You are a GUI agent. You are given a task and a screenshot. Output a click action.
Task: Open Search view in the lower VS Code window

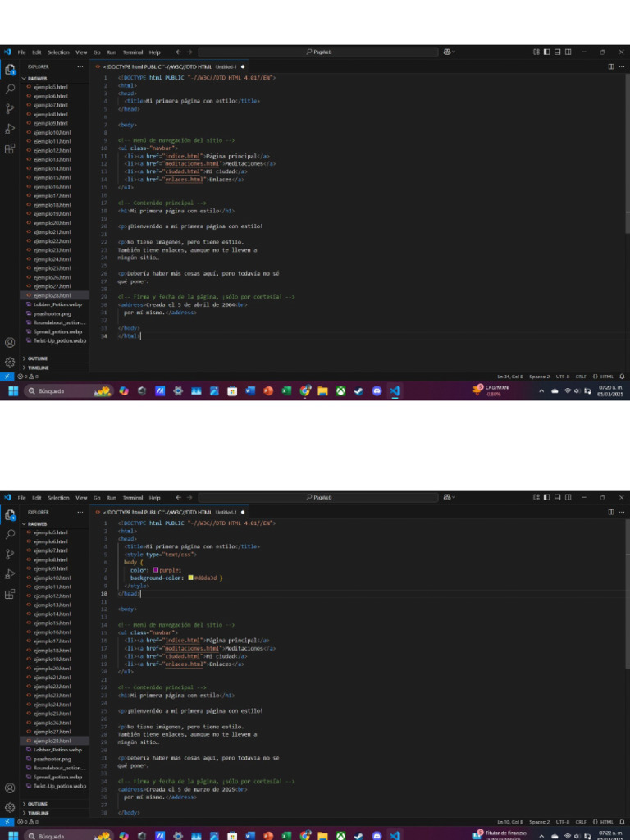click(10, 534)
